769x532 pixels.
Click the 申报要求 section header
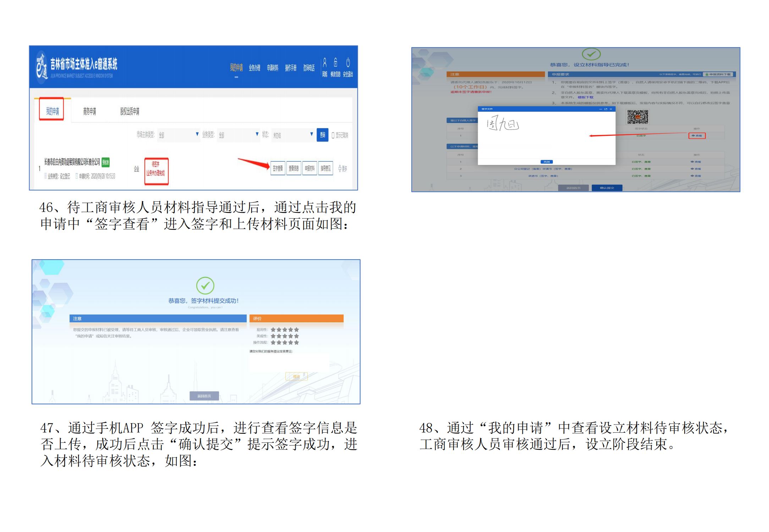(x=642, y=74)
